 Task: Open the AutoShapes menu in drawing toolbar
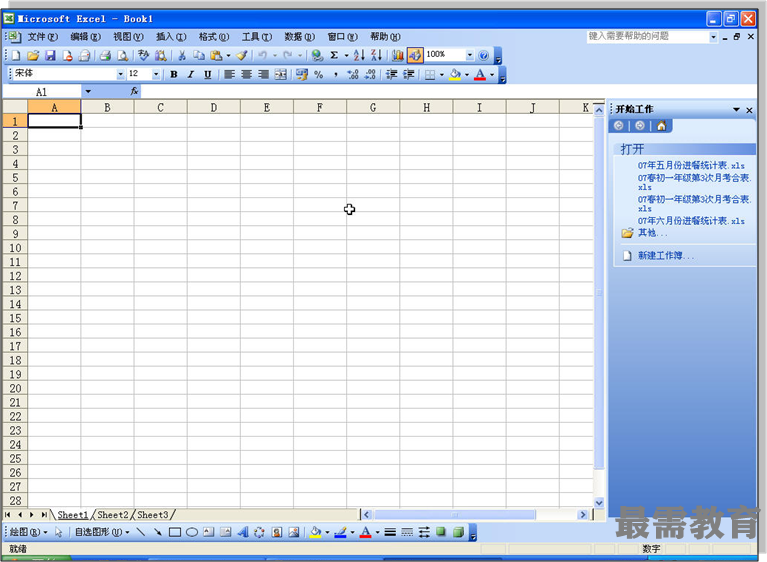[x=102, y=532]
